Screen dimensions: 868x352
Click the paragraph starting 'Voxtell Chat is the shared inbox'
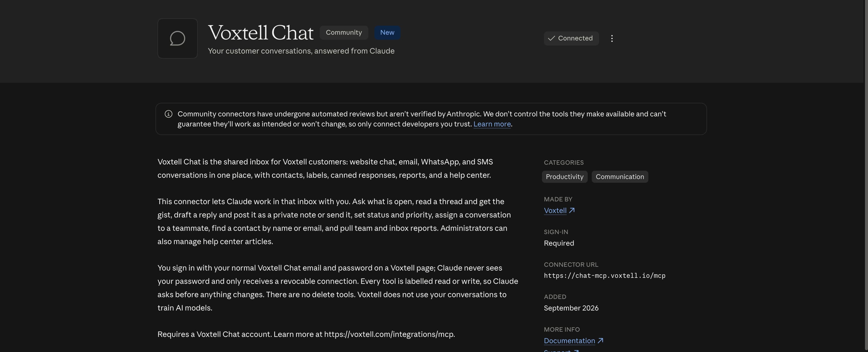(x=325, y=168)
